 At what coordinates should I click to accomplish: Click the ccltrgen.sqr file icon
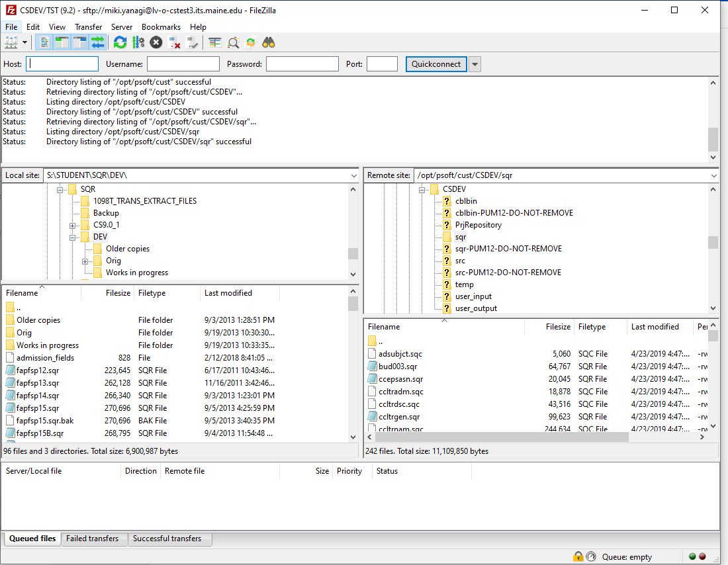pos(372,416)
